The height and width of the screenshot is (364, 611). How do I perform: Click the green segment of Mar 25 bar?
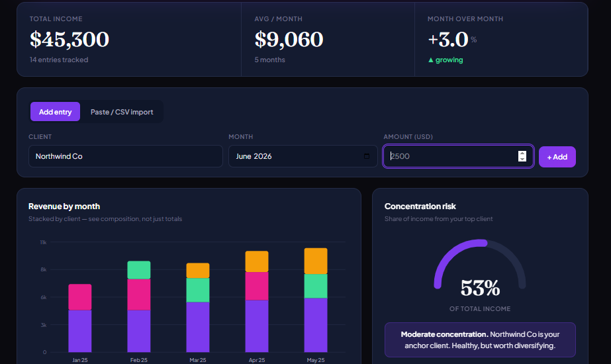[x=198, y=291]
